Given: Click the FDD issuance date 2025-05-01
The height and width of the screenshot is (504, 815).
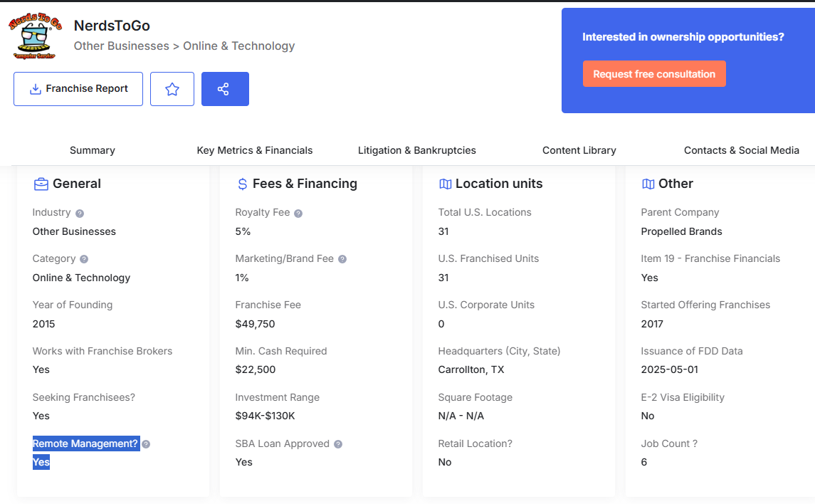Looking at the screenshot, I should [x=670, y=369].
